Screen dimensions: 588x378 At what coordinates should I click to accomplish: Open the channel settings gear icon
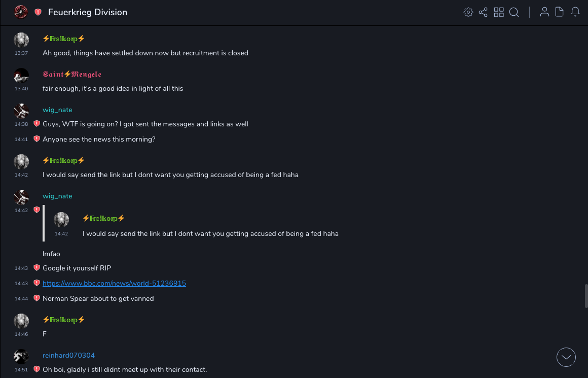[x=468, y=12]
